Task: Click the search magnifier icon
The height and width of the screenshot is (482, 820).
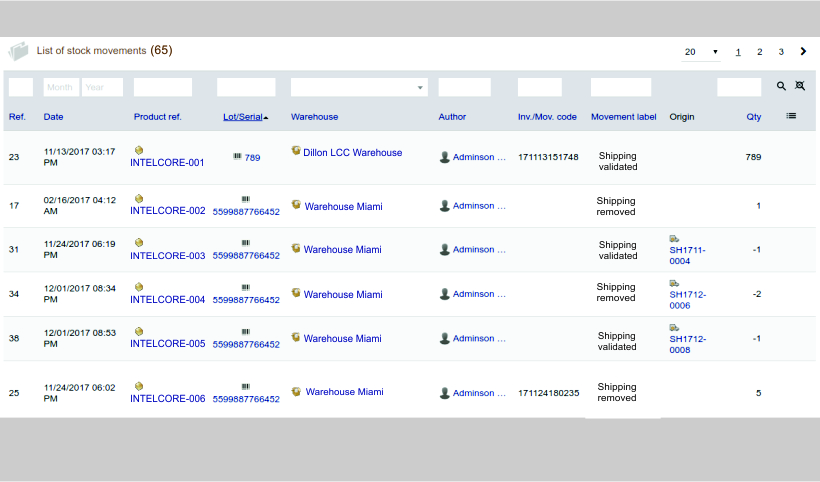Action: pyautogui.click(x=781, y=87)
